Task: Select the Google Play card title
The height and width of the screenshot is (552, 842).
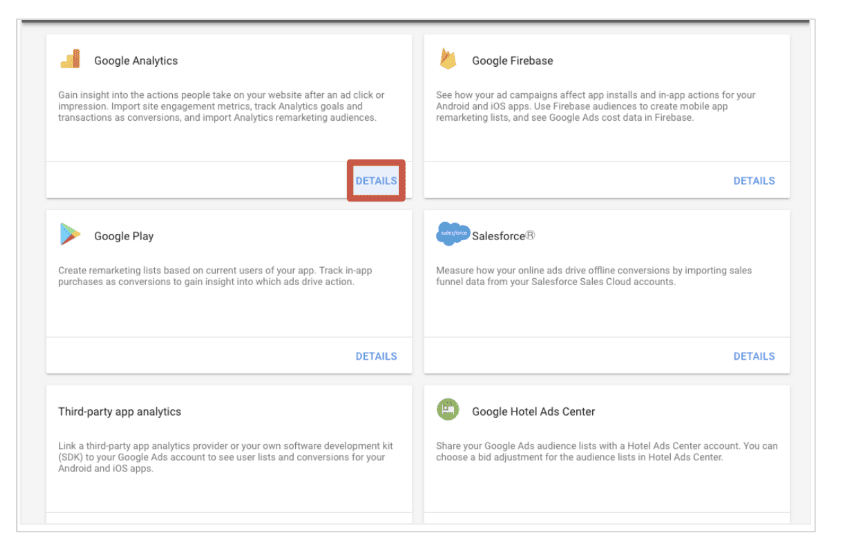Action: 124,236
